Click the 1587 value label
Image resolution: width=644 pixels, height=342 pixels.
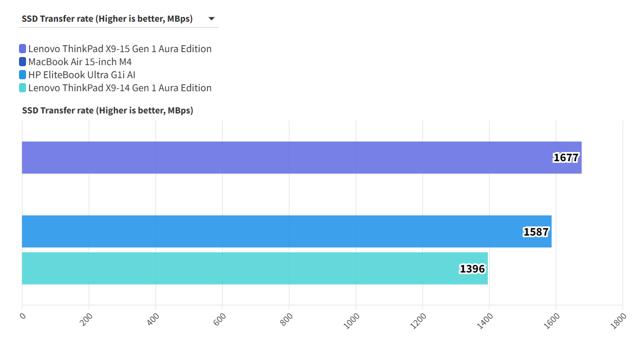tap(536, 232)
